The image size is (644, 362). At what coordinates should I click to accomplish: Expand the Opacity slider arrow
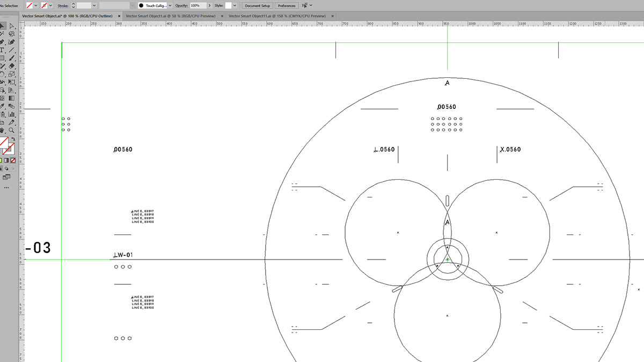tap(209, 5)
